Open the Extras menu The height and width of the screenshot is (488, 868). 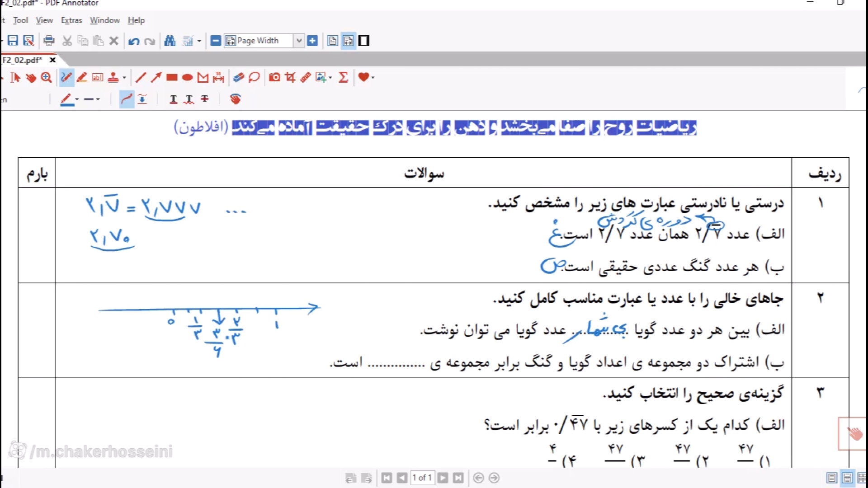(71, 20)
